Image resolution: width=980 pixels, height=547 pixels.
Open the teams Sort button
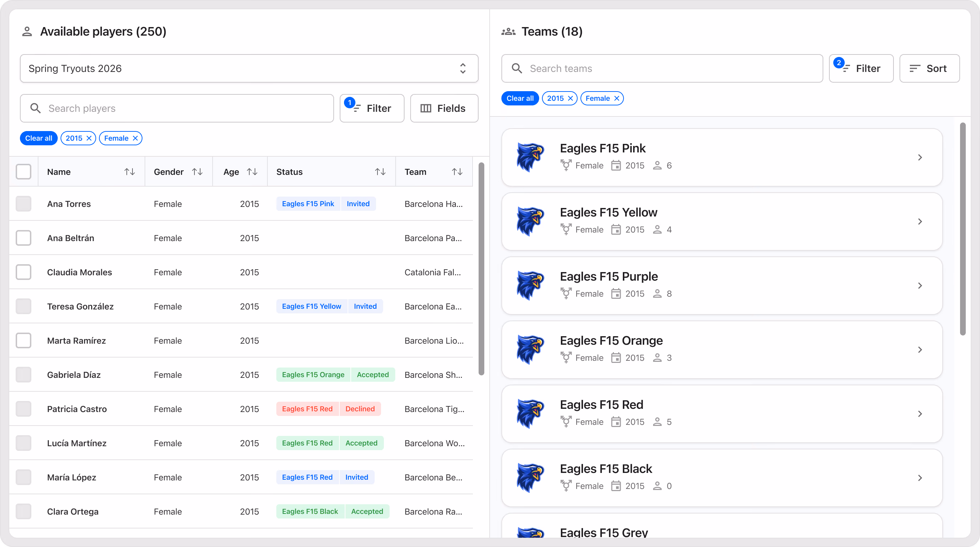pyautogui.click(x=929, y=68)
